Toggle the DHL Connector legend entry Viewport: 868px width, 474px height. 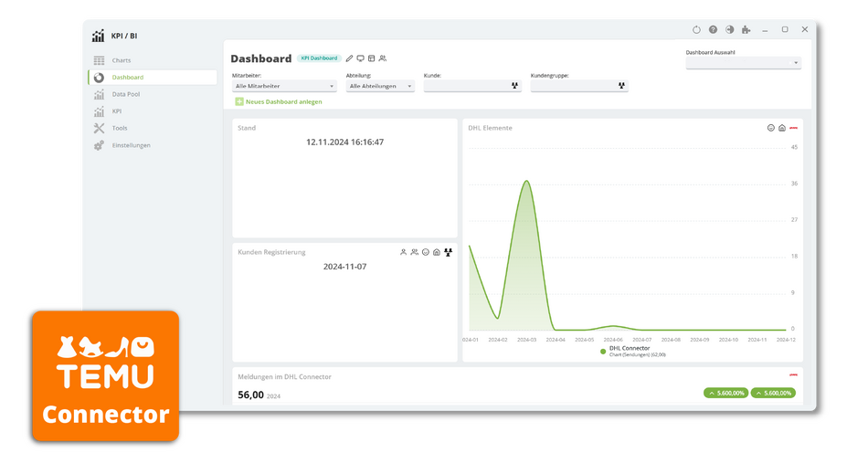point(625,349)
